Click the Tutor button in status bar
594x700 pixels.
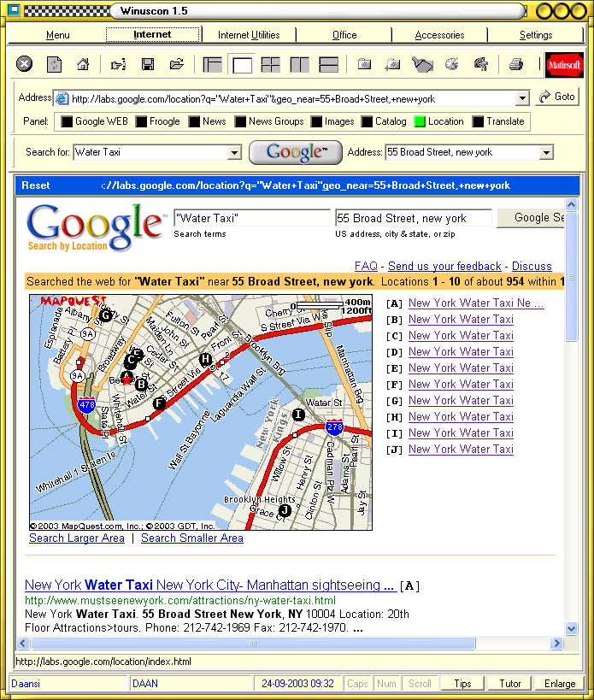[x=509, y=684]
